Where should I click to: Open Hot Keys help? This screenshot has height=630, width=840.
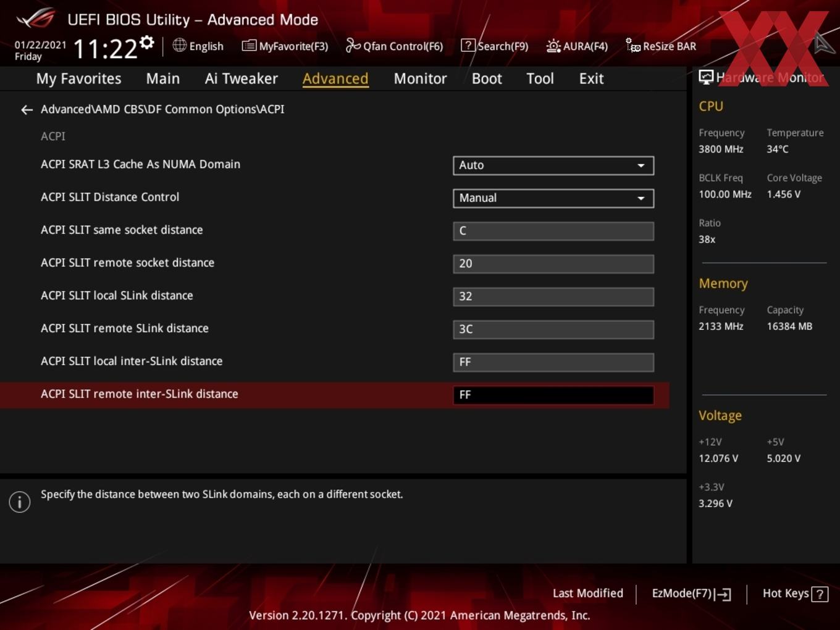pyautogui.click(x=796, y=594)
